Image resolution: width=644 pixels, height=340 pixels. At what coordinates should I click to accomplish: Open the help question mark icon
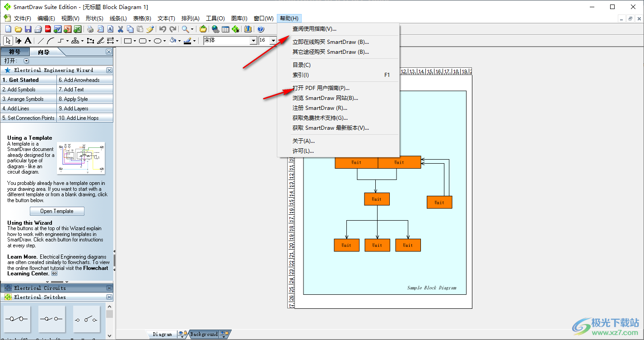(261, 29)
